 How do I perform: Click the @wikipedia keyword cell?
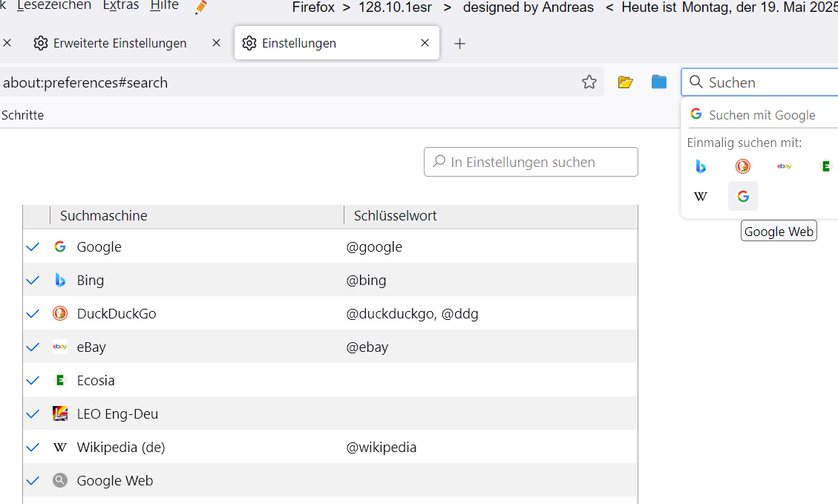point(381,448)
